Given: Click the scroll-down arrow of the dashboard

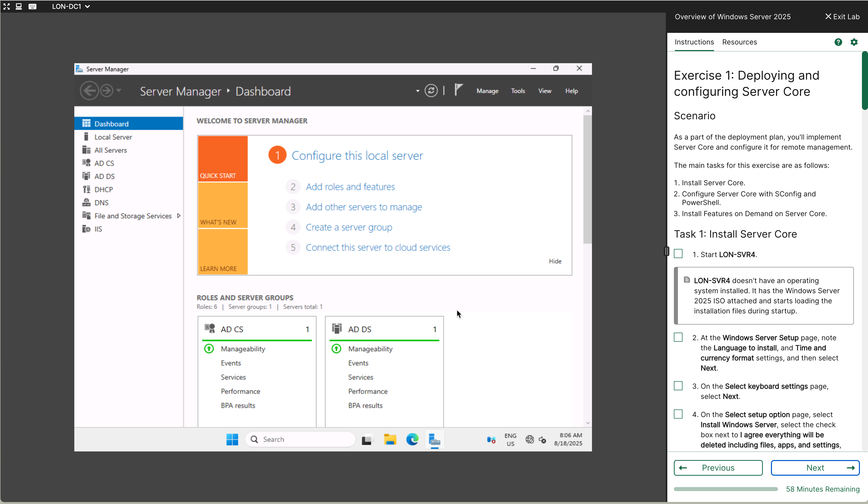Looking at the screenshot, I should pos(588,423).
